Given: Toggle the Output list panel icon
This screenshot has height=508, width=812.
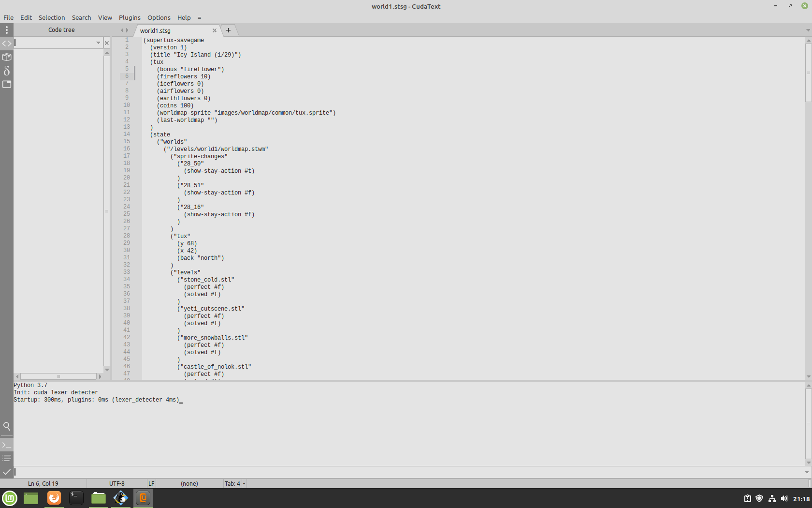Looking at the screenshot, I should tap(7, 458).
